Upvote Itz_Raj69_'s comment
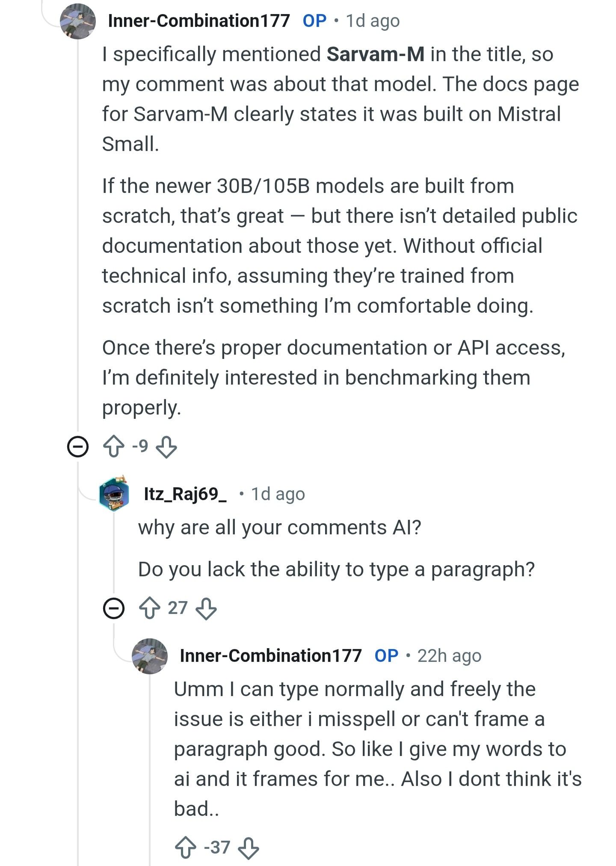The height and width of the screenshot is (866, 616). click(x=150, y=608)
